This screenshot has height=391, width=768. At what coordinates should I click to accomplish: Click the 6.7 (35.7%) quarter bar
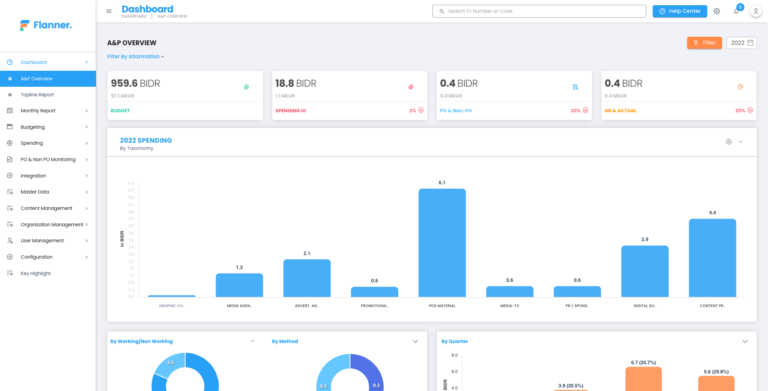tap(643, 379)
